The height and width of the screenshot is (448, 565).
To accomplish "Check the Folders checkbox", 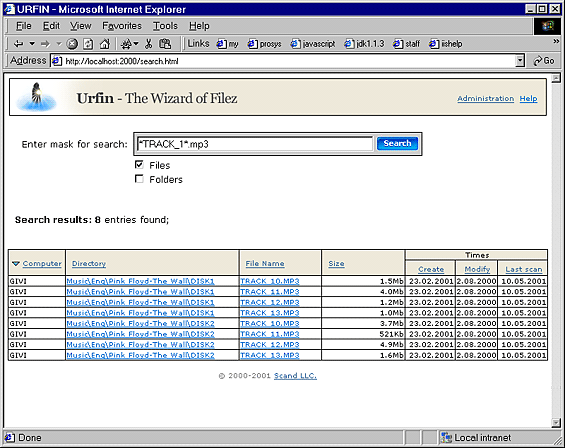I will [139, 179].
